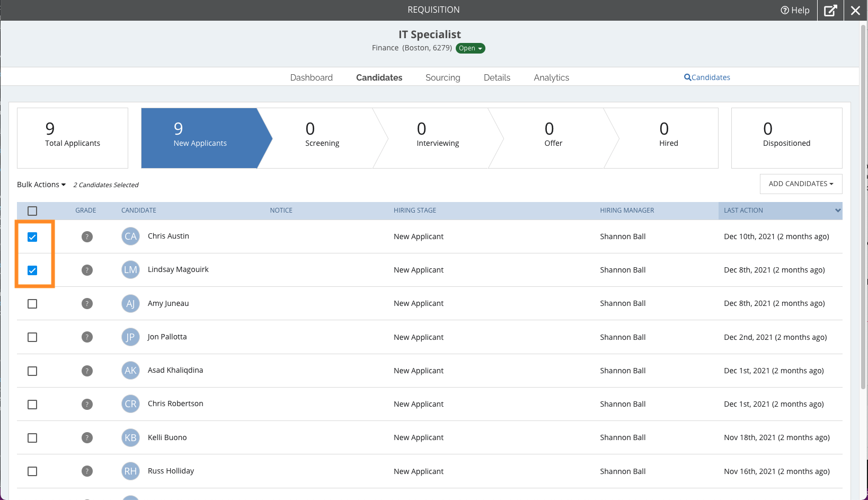Toggle the select-all candidates checkbox

(x=32, y=211)
